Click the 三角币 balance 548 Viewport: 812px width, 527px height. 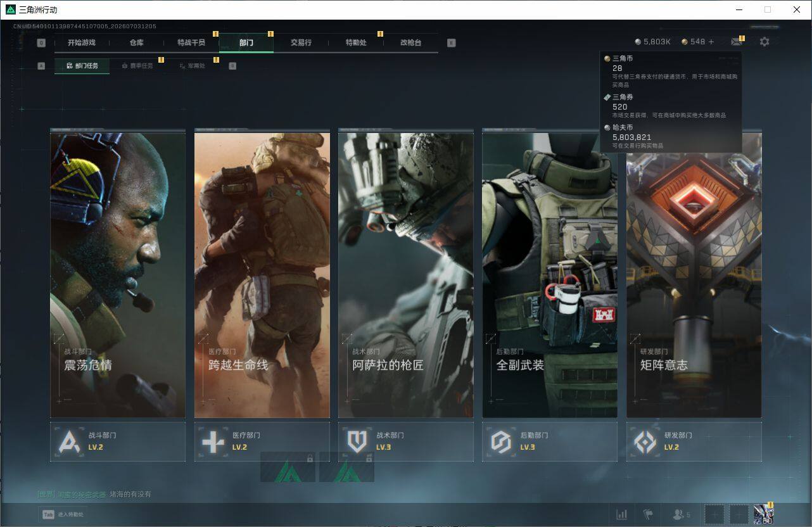[x=693, y=42]
